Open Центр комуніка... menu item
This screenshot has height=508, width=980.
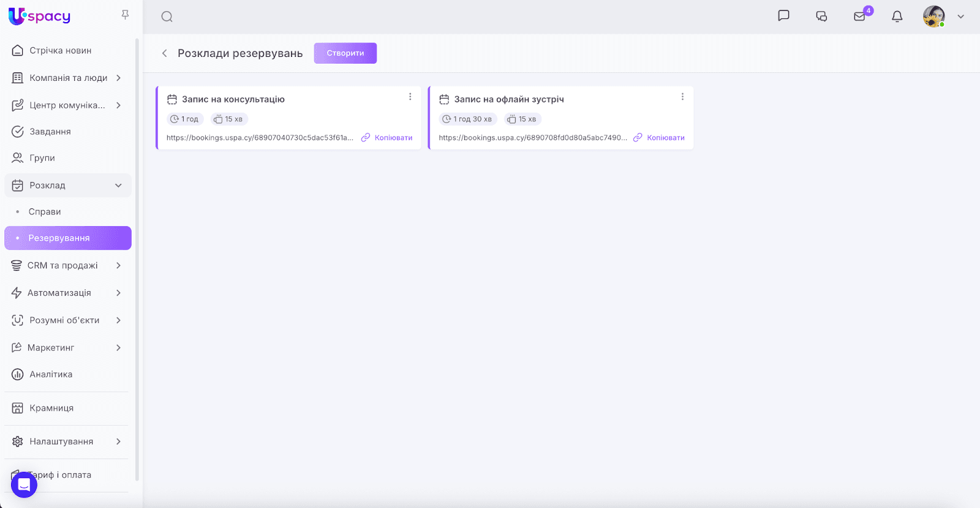point(68,105)
